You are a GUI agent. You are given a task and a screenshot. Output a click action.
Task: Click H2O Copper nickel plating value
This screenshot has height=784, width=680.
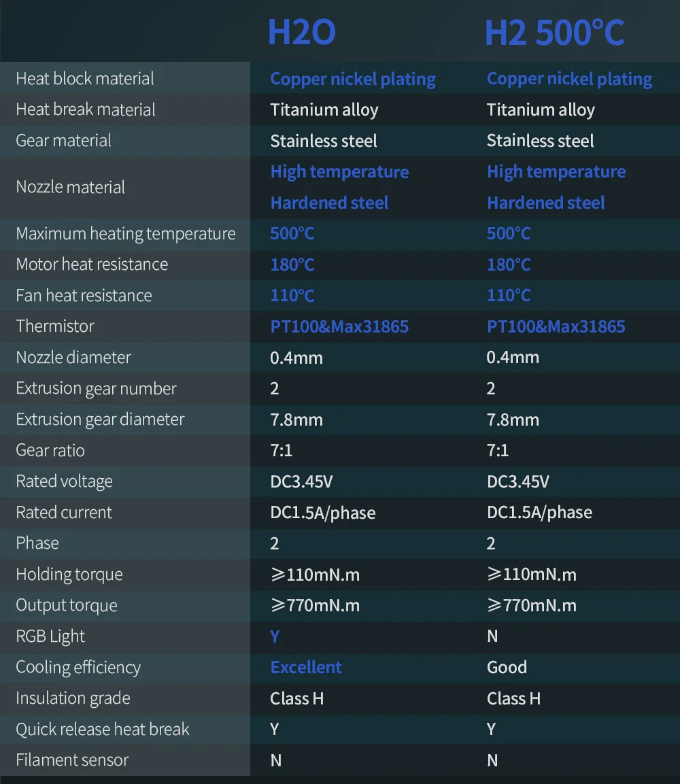(x=353, y=79)
